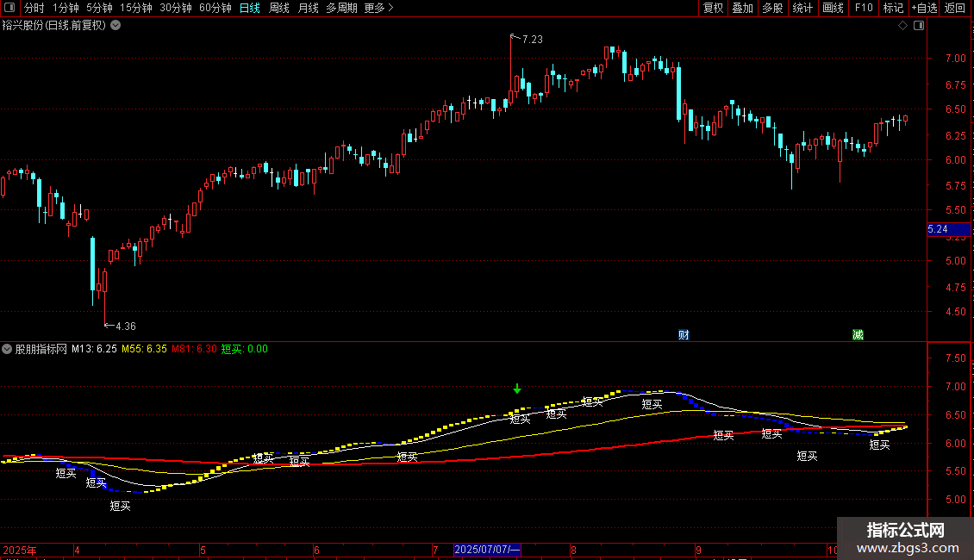This screenshot has height=560, width=974.
Task: Click the 叠加 overlay button
Action: point(743,8)
